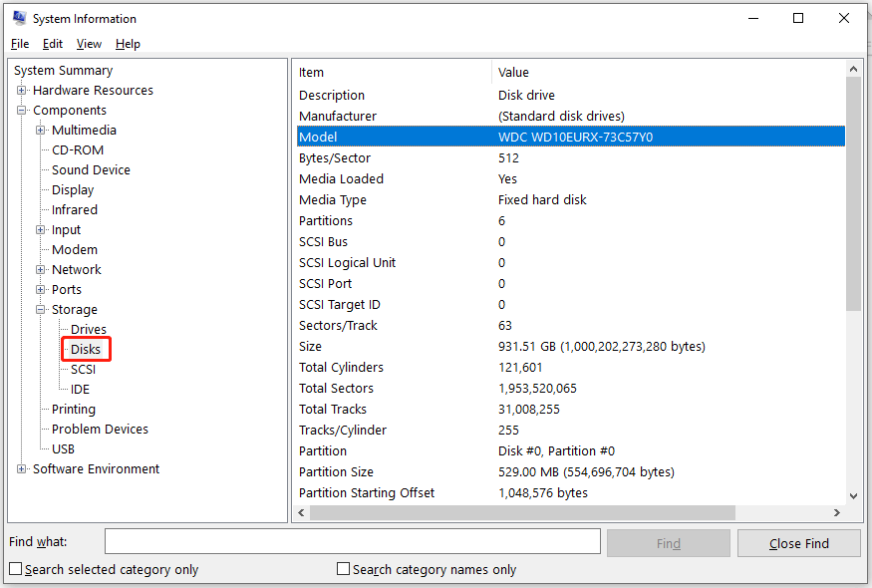
Task: Select the USB tree item
Action: click(63, 448)
